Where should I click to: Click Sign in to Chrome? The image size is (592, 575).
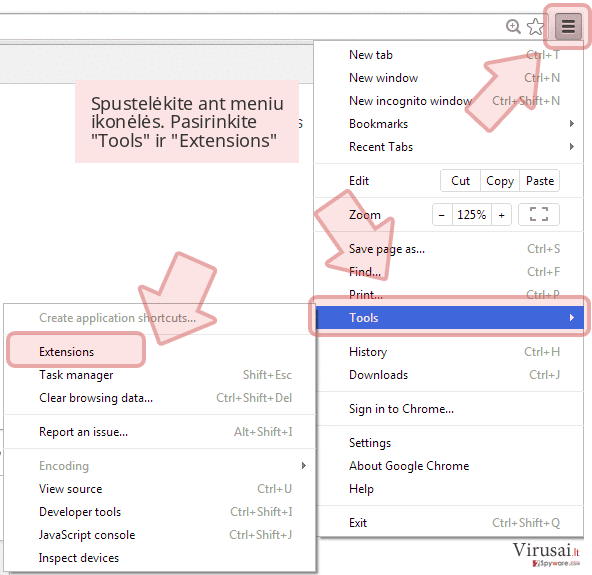click(401, 409)
